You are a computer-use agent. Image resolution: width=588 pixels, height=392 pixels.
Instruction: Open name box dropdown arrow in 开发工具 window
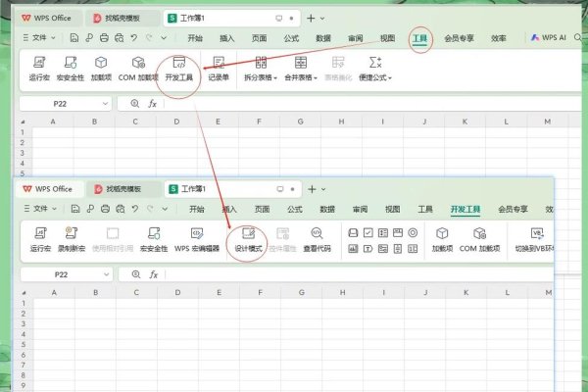tap(106, 274)
